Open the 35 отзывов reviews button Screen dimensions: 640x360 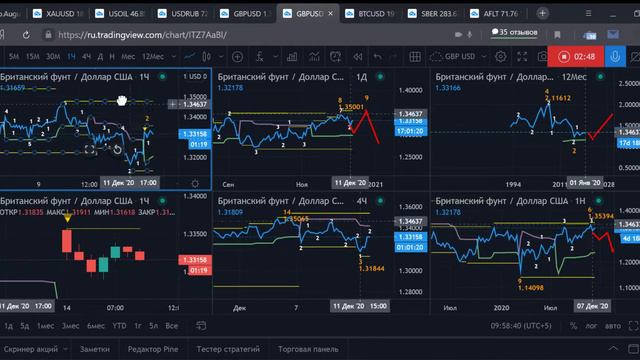[x=514, y=32]
